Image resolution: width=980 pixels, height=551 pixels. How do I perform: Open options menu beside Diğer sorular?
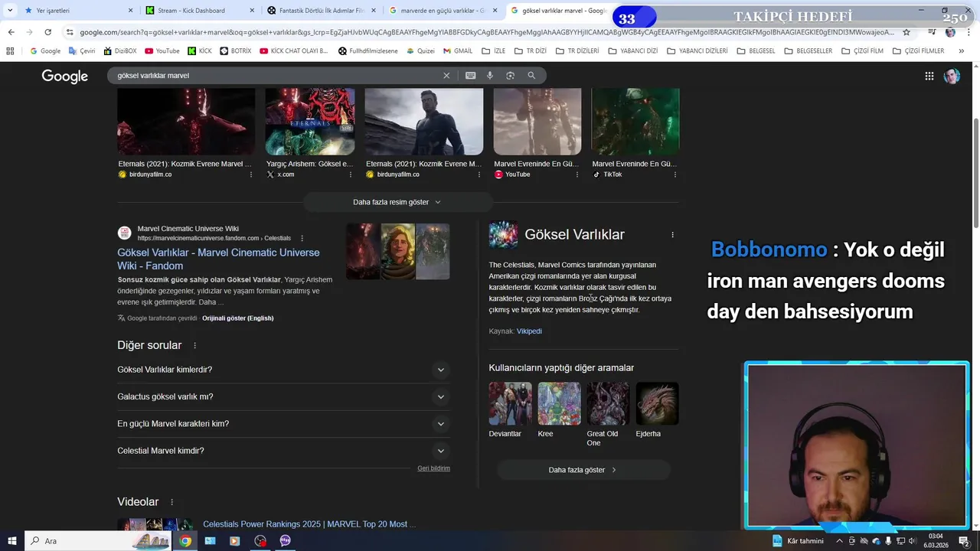tap(194, 346)
